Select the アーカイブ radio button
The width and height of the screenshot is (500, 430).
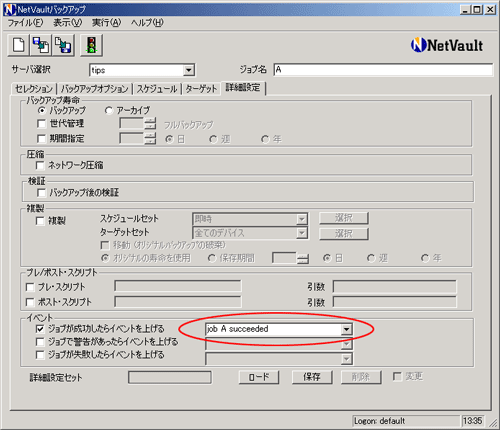(x=109, y=110)
